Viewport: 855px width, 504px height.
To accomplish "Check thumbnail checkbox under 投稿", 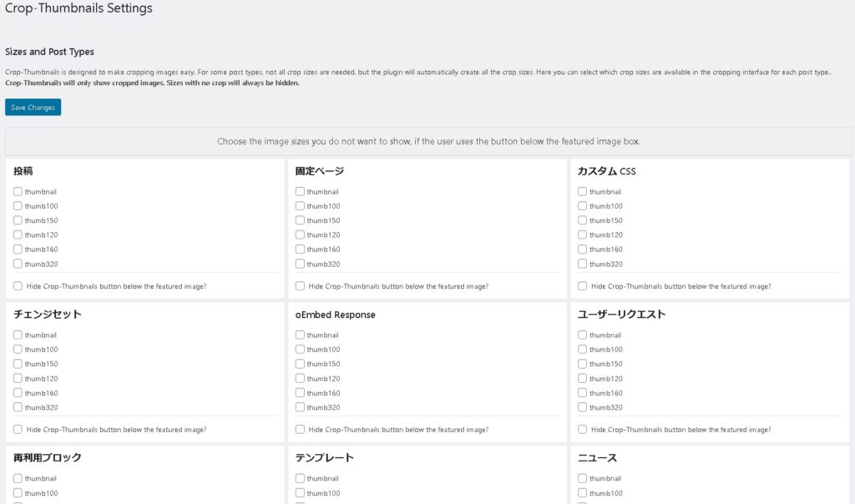I will click(18, 192).
